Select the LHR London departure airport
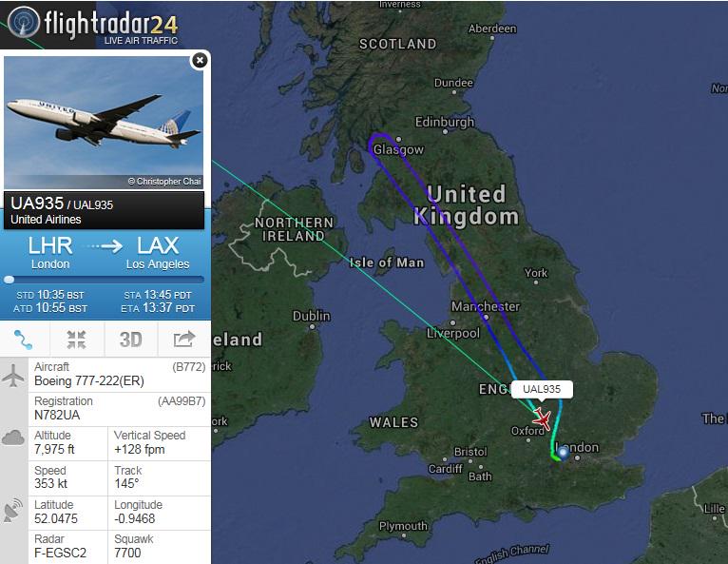The image size is (728, 564). pyautogui.click(x=50, y=253)
